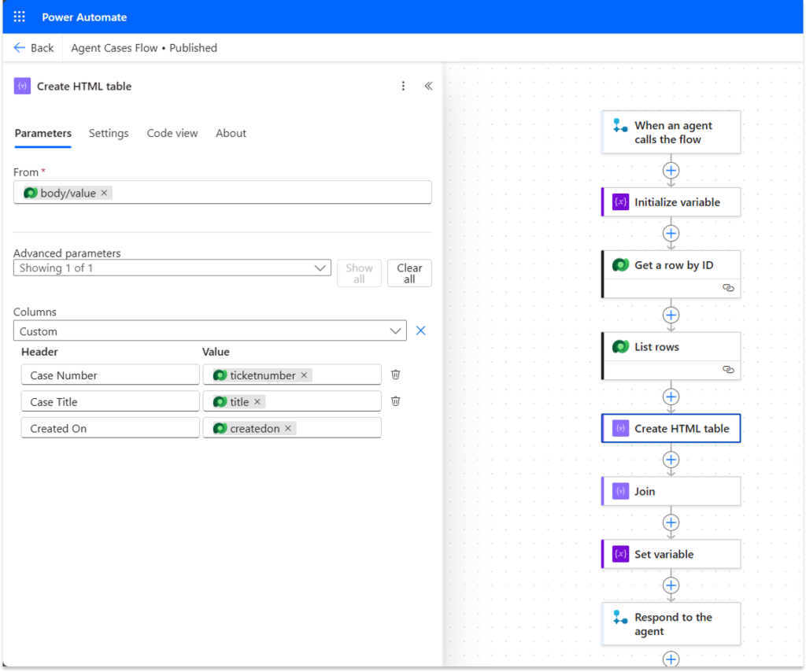The width and height of the screenshot is (806, 672).
Task: Click the Agent Cases Flow title text
Action: (114, 48)
